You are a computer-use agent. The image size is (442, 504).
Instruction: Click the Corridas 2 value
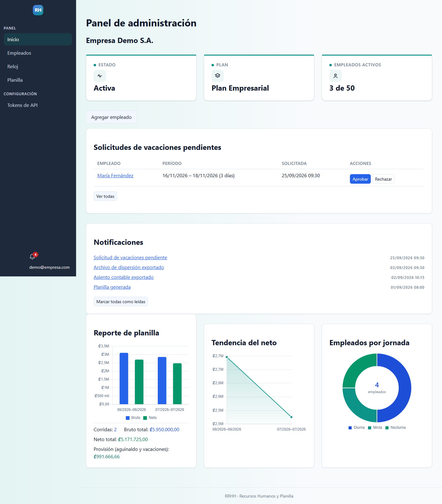click(115, 430)
